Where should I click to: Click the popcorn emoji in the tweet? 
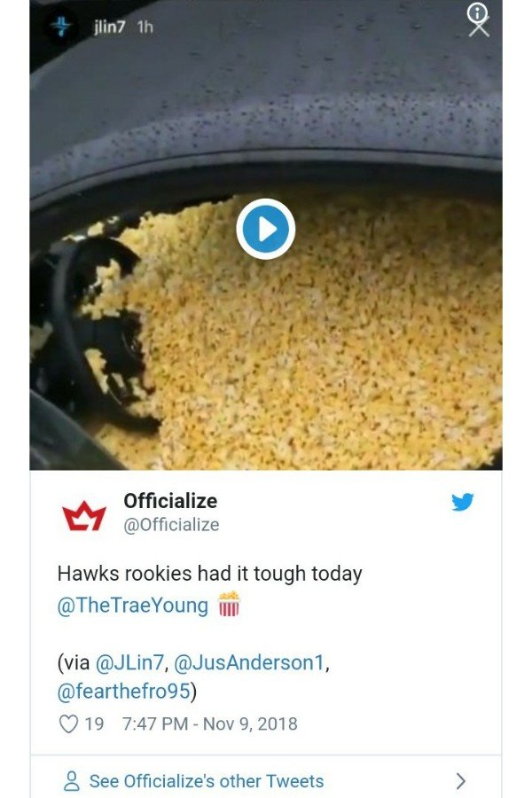(x=229, y=604)
